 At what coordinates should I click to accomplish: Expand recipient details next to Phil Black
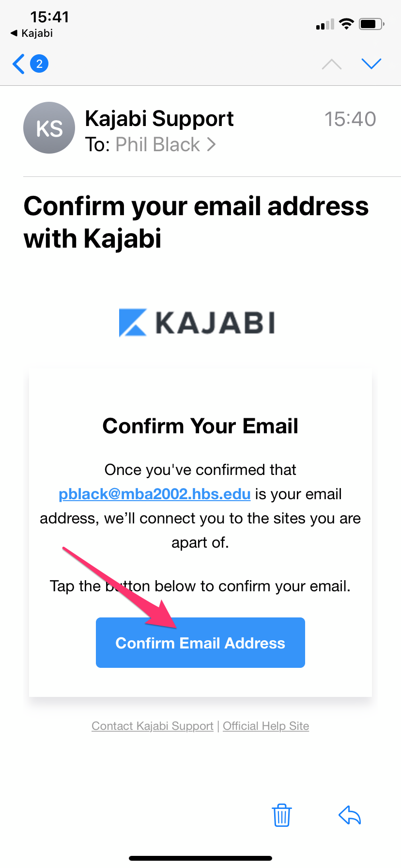click(212, 144)
